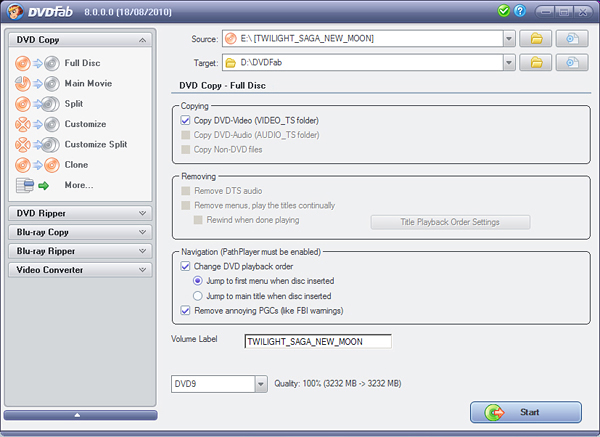The width and height of the screenshot is (600, 437).
Task: Click the Quality: 100% size text
Action: [338, 384]
